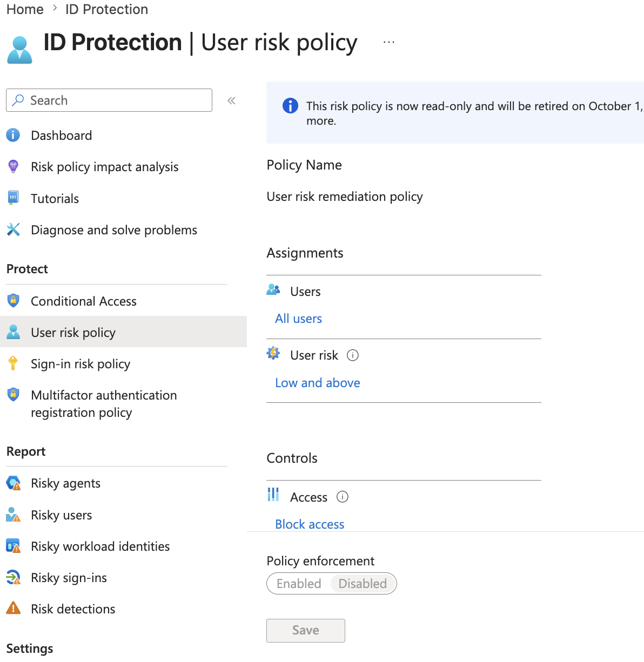Image resolution: width=644 pixels, height=662 pixels.
Task: Click the Save button
Action: [x=306, y=631]
